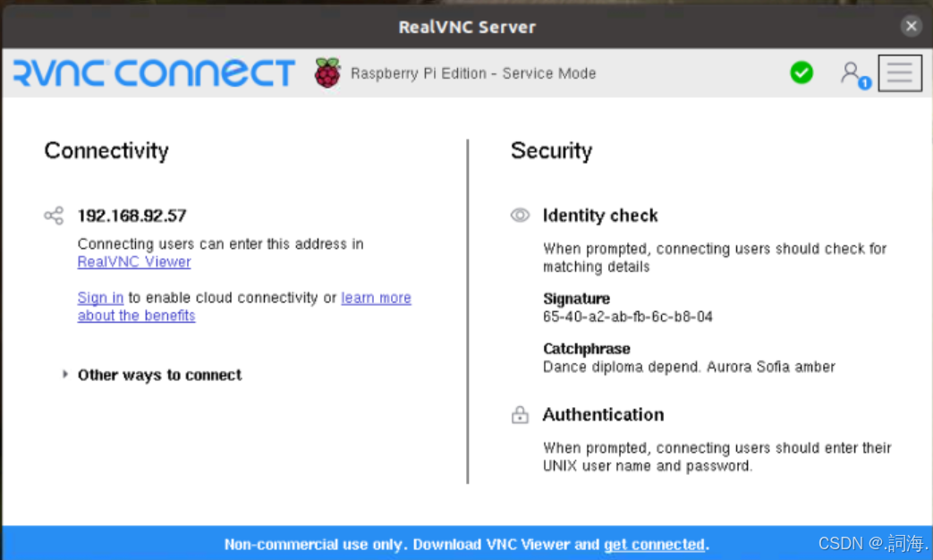This screenshot has width=933, height=560.
Task: Open the hamburger menu button
Action: click(x=900, y=72)
